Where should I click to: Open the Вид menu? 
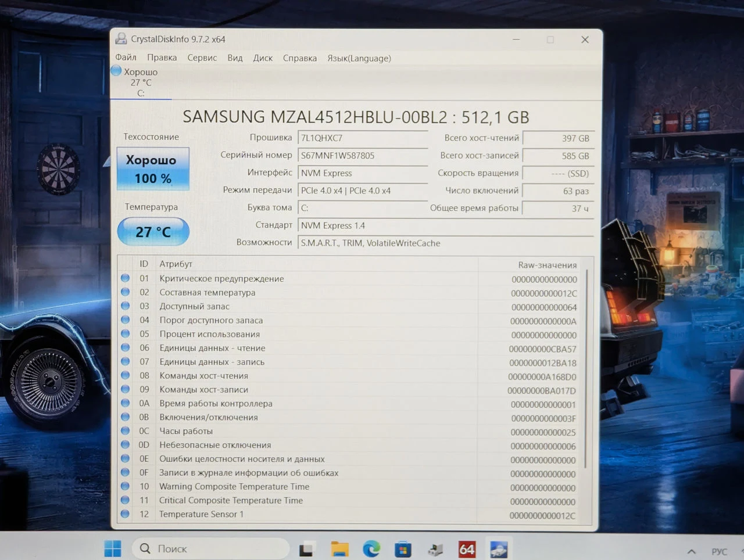point(235,58)
